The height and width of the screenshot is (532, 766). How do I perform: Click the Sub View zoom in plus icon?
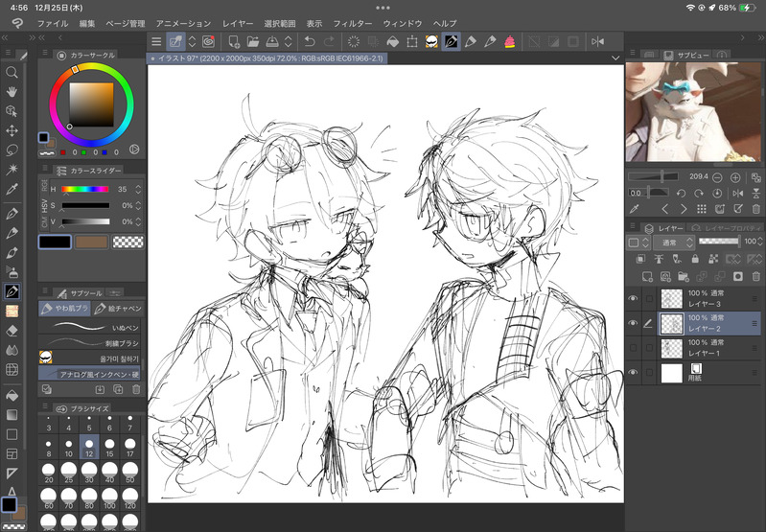click(x=734, y=177)
